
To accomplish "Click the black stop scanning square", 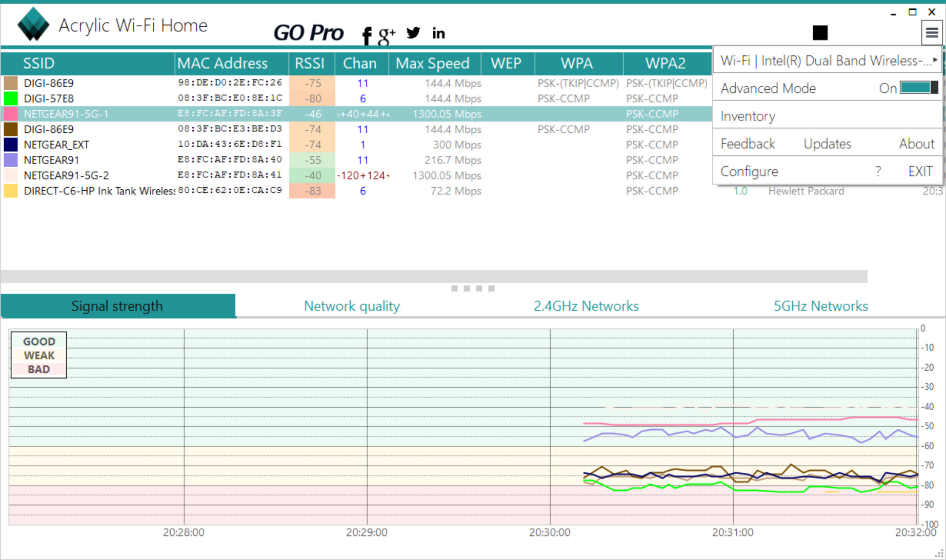I will 820,33.
